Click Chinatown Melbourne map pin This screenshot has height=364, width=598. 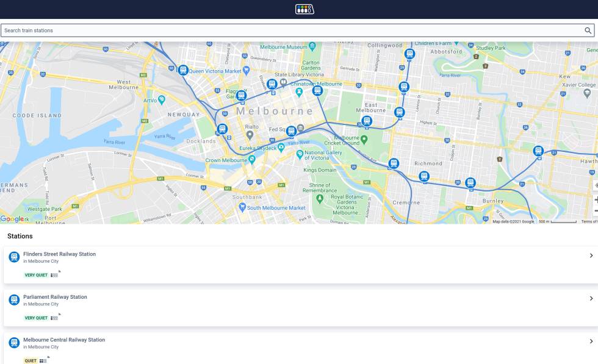tap(299, 91)
